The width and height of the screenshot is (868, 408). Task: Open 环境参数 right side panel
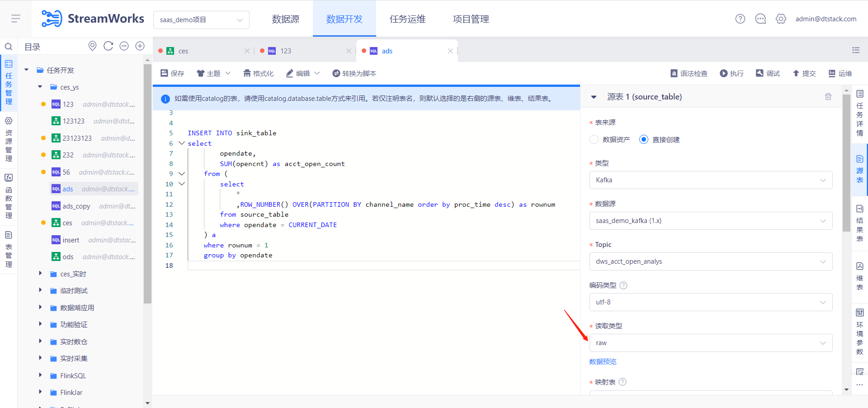click(860, 332)
